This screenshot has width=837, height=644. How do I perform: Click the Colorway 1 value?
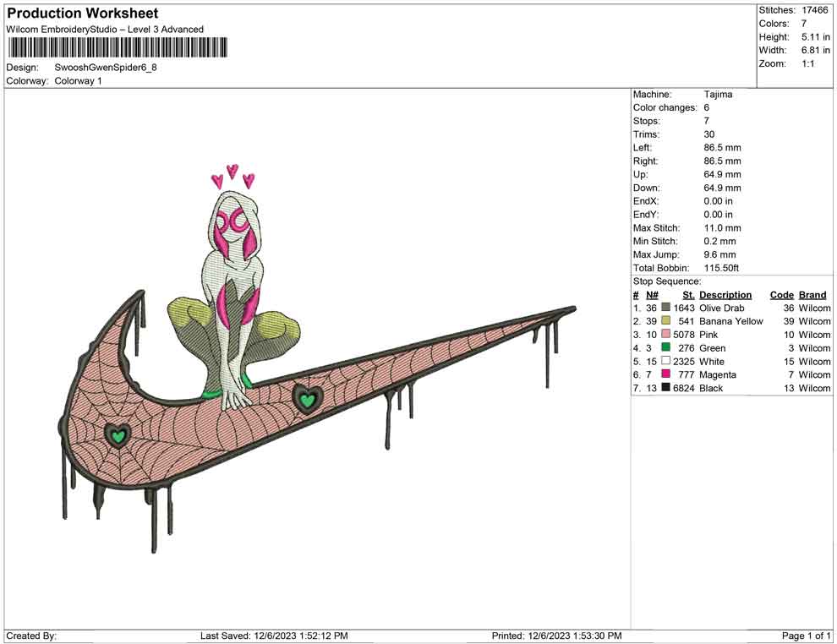pyautogui.click(x=78, y=81)
